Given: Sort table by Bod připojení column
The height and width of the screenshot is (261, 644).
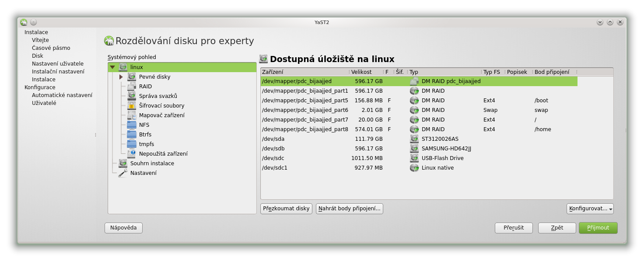Looking at the screenshot, I should point(555,72).
